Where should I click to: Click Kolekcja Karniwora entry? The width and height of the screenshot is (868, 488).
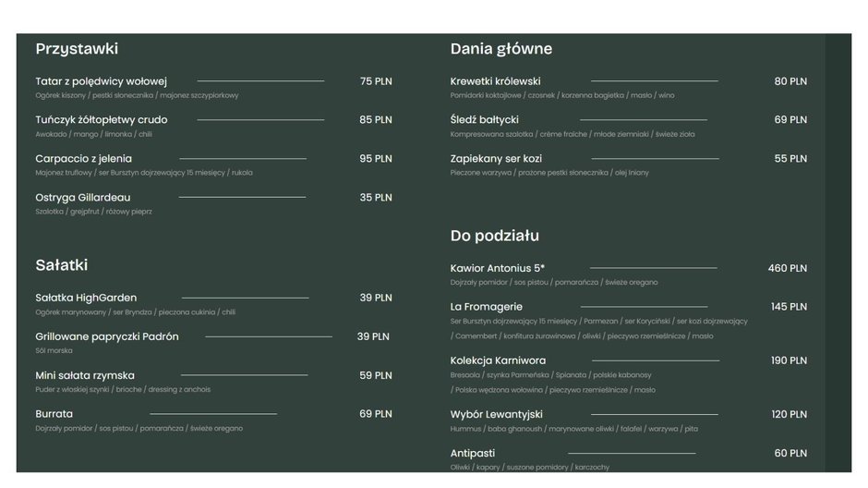click(498, 360)
